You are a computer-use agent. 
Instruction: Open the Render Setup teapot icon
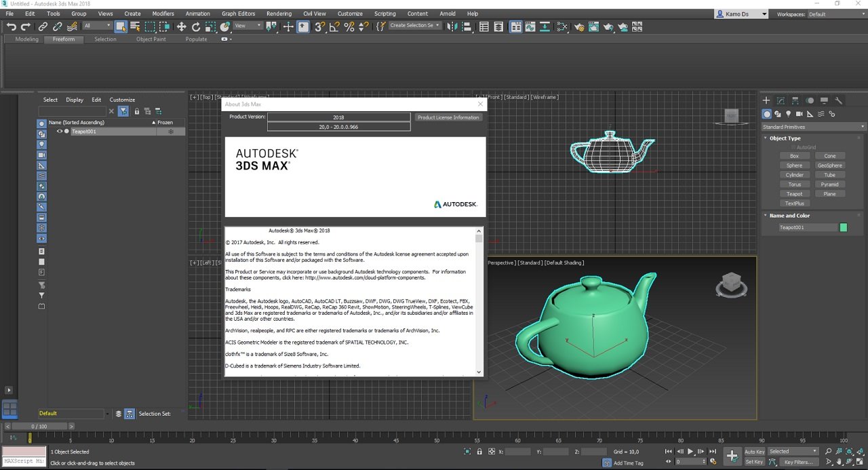point(579,27)
